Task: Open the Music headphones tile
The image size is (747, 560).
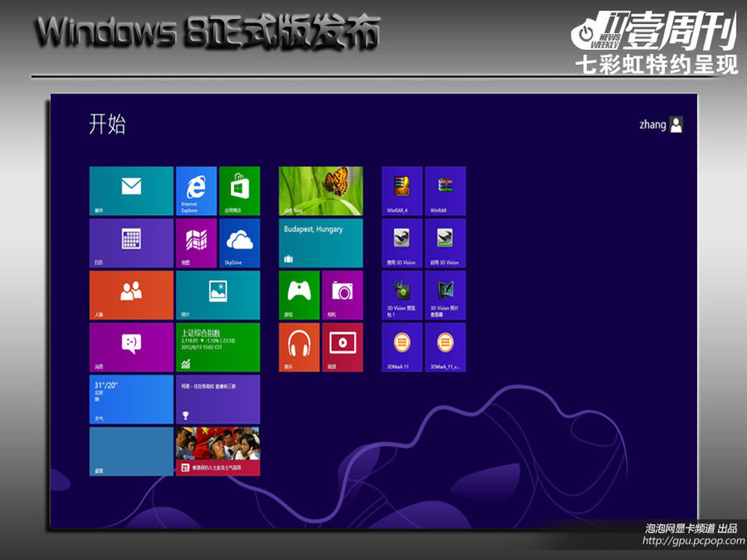Action: pyautogui.click(x=300, y=347)
